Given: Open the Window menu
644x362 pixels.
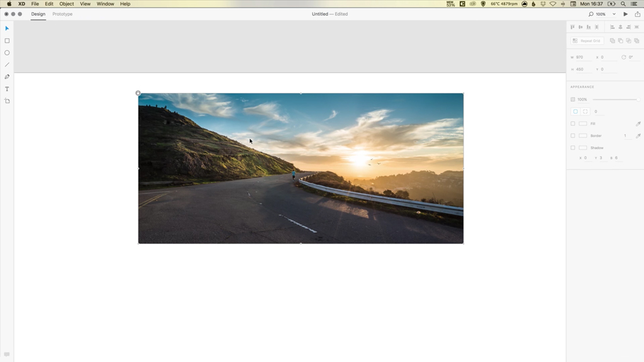Looking at the screenshot, I should 104,3.
